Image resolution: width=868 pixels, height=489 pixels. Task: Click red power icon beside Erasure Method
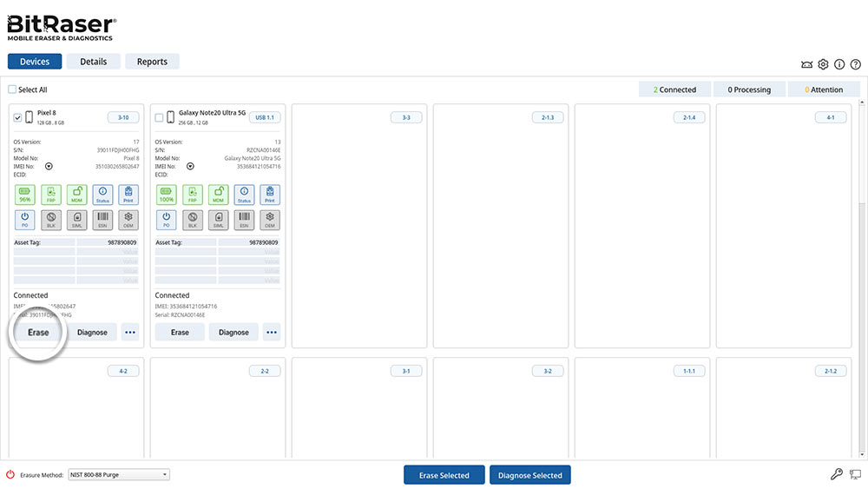(x=10, y=474)
